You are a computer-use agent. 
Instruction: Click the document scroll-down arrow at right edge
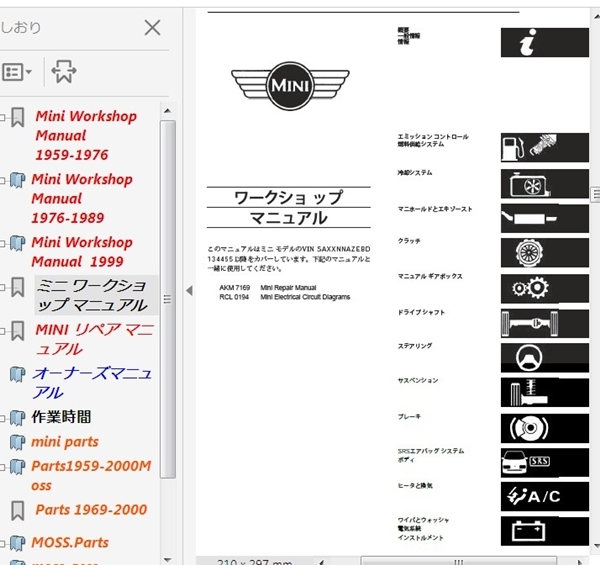596,546
